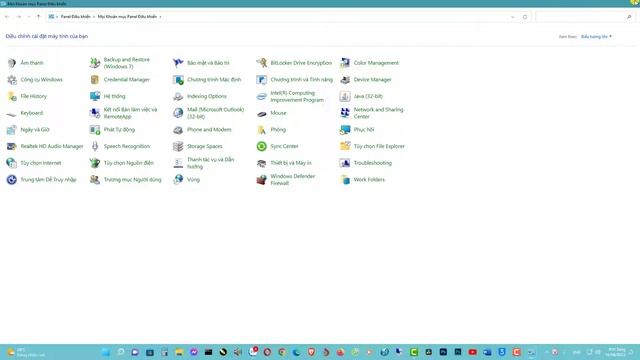Open taskbar search icon

(x=120, y=352)
